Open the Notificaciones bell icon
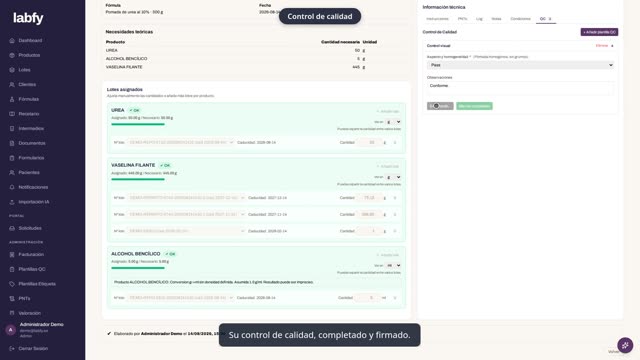Image resolution: width=640 pixels, height=360 pixels. 12,187
